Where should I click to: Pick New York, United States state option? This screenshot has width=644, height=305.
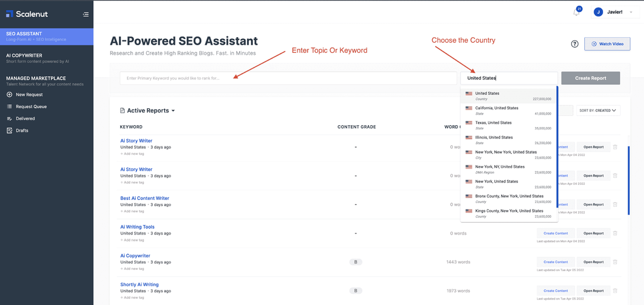pyautogui.click(x=508, y=184)
